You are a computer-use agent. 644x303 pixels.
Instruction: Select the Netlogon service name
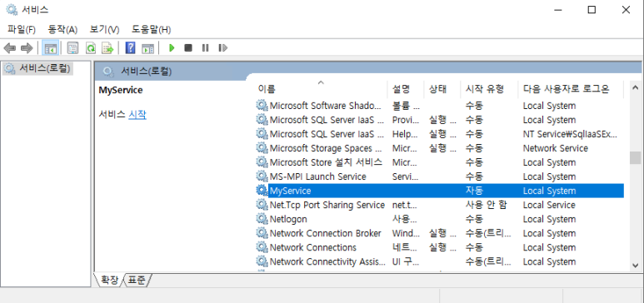coord(288,219)
